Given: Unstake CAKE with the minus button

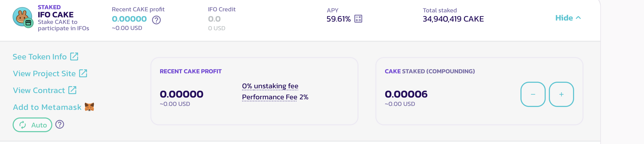Looking at the screenshot, I should pos(533,94).
